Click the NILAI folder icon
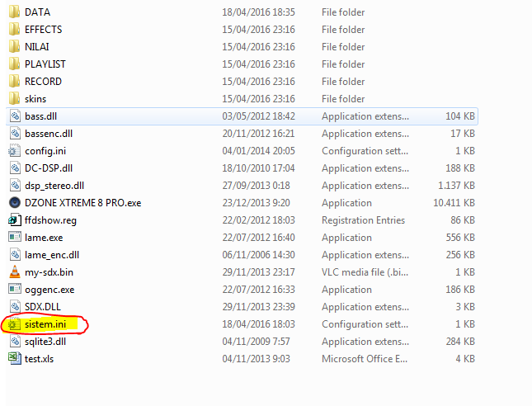The image size is (532, 406). [14, 46]
